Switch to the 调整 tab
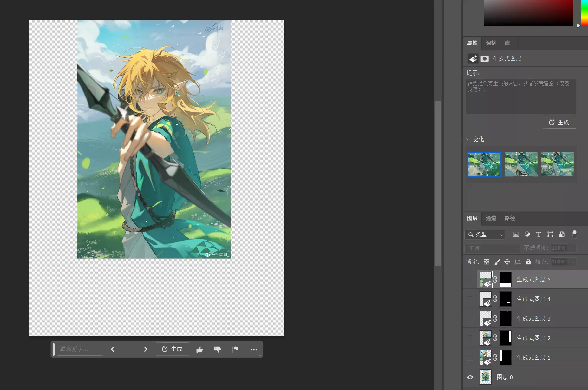 [x=491, y=43]
